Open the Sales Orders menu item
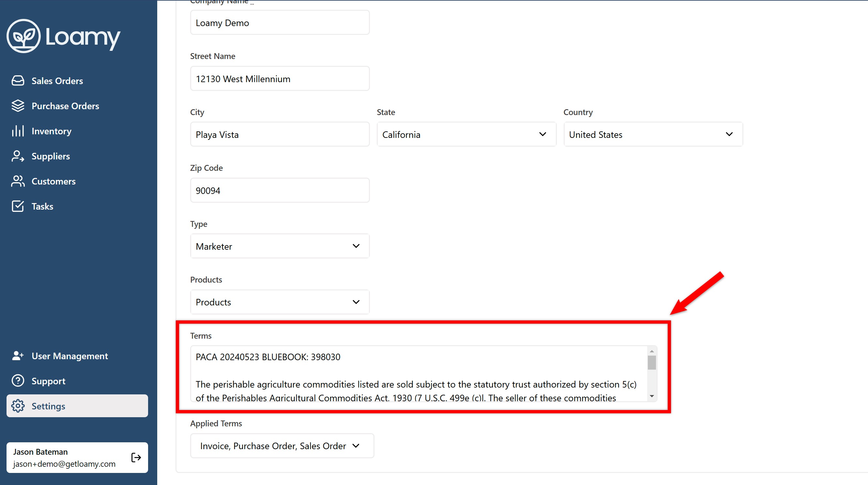Image resolution: width=868 pixels, height=485 pixels. point(77,81)
